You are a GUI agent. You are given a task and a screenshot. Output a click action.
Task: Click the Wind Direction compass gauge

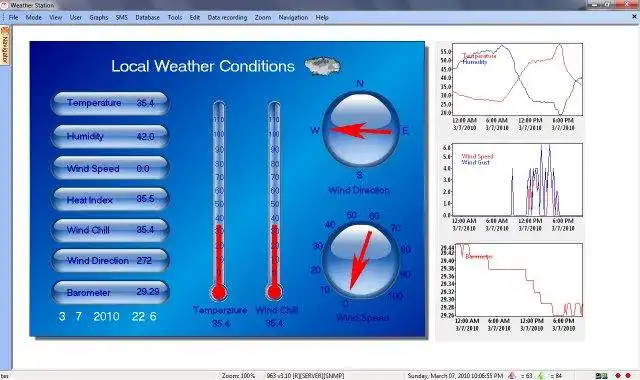tap(360, 130)
